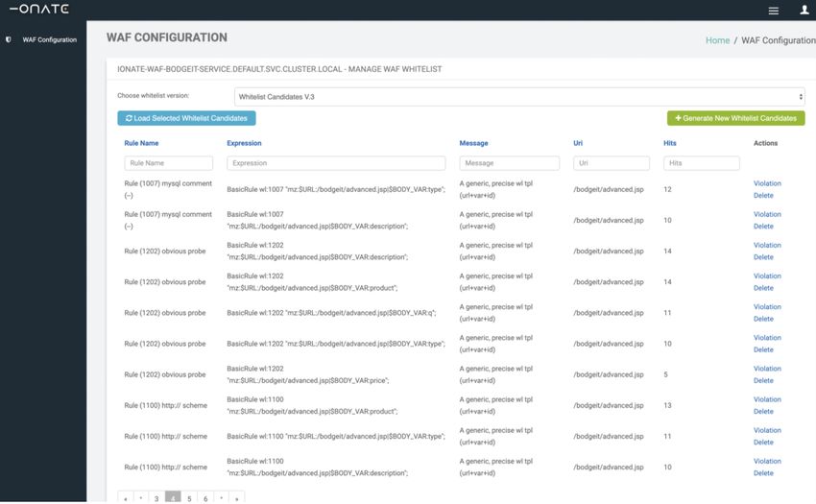Go to Home via breadcrumb

(717, 40)
